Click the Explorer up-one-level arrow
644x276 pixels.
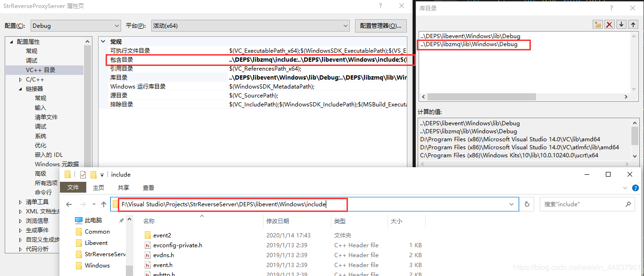pyautogui.click(x=104, y=204)
